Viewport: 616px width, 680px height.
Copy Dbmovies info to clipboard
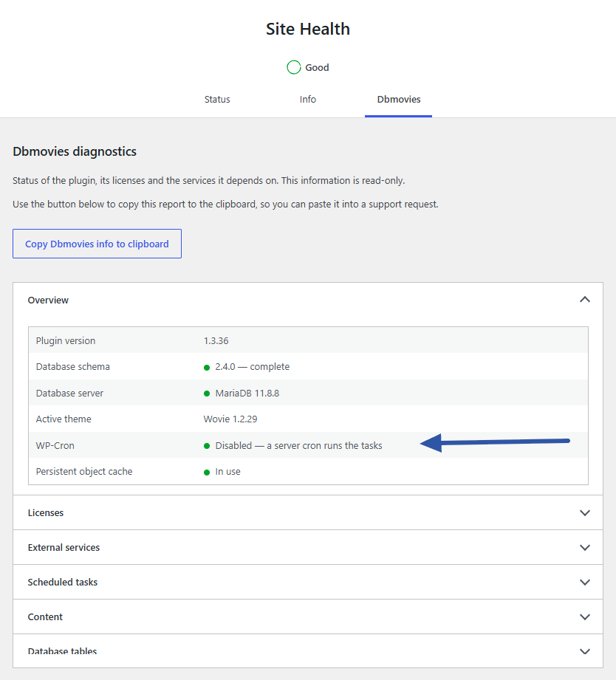(x=97, y=244)
